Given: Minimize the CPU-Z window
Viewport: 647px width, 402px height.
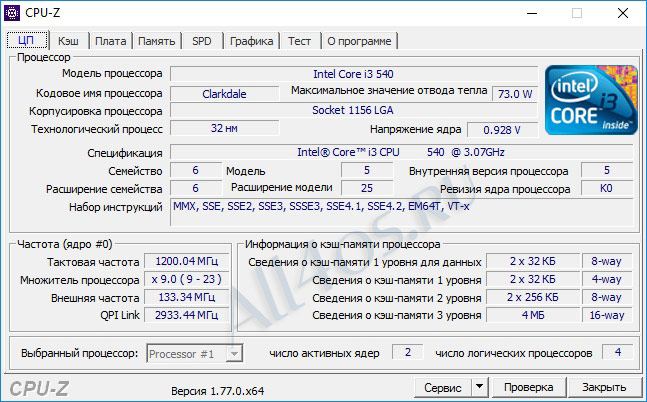Looking at the screenshot, I should [532, 13].
